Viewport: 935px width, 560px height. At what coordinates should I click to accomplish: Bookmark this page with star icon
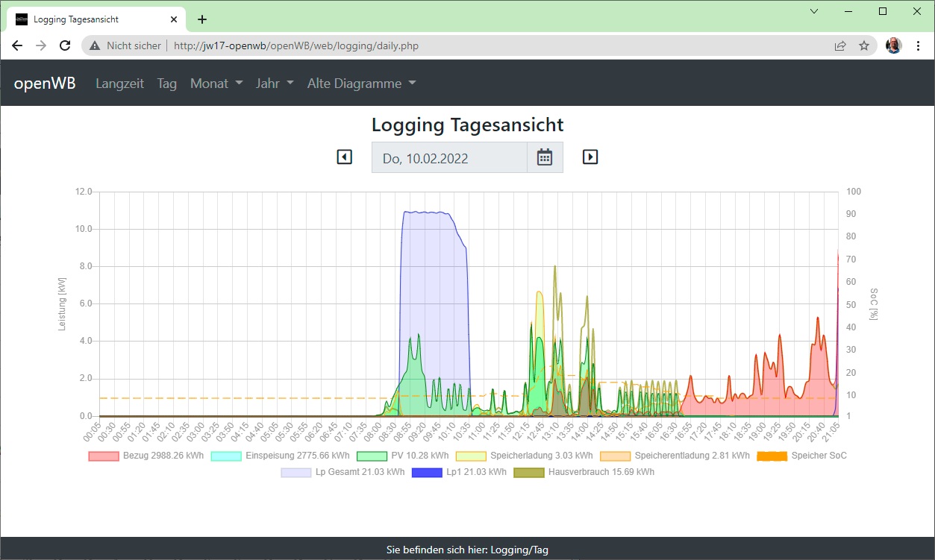pos(864,45)
